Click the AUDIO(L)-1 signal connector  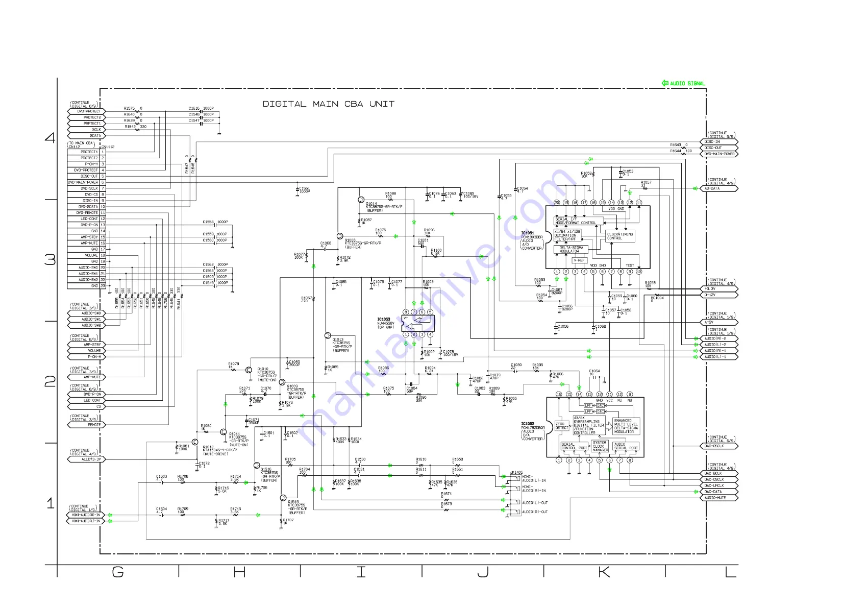tap(718, 357)
